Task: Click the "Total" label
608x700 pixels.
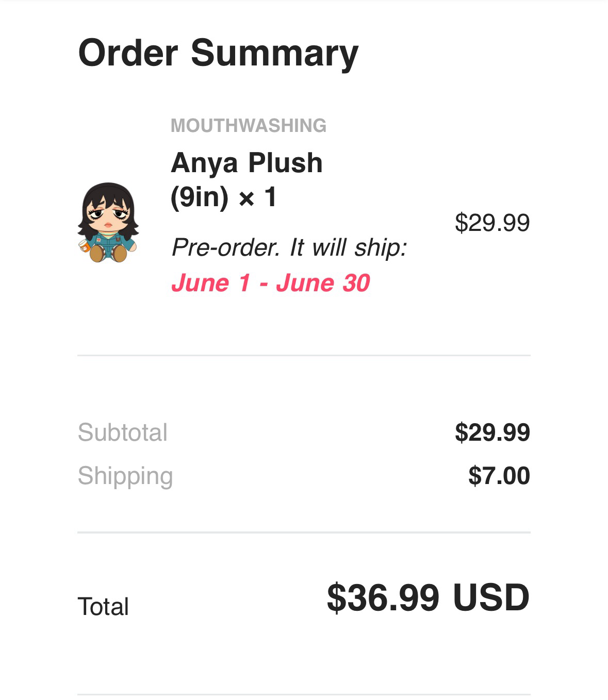Action: (x=103, y=607)
